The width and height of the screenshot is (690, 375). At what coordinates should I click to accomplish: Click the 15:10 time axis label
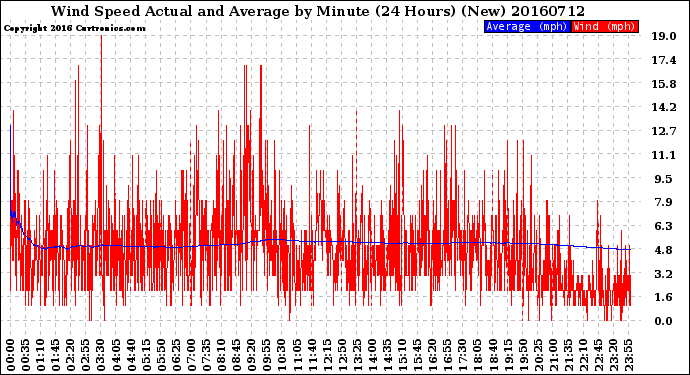pyautogui.click(x=402, y=355)
